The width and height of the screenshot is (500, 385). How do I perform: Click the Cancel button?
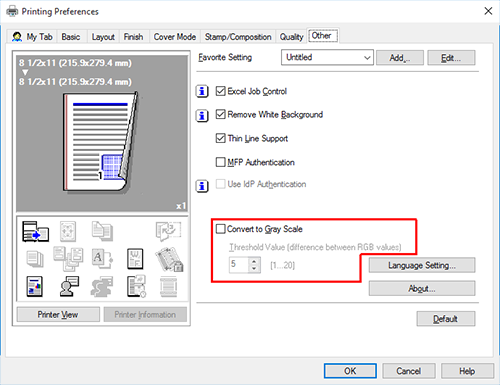409,371
